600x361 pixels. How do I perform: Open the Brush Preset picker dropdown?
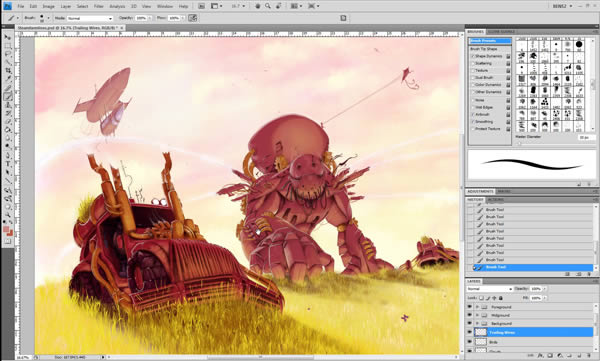pyautogui.click(x=48, y=18)
